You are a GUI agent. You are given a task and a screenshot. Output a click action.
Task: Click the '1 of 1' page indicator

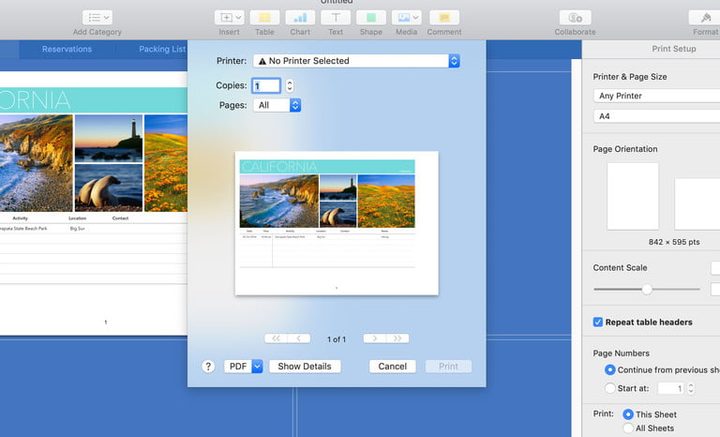point(337,339)
